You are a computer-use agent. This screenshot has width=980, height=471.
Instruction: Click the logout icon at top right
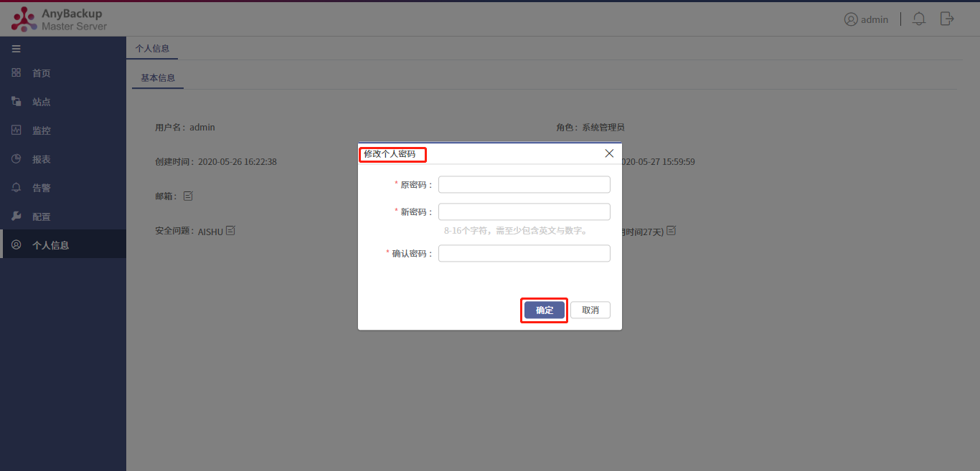(x=947, y=19)
